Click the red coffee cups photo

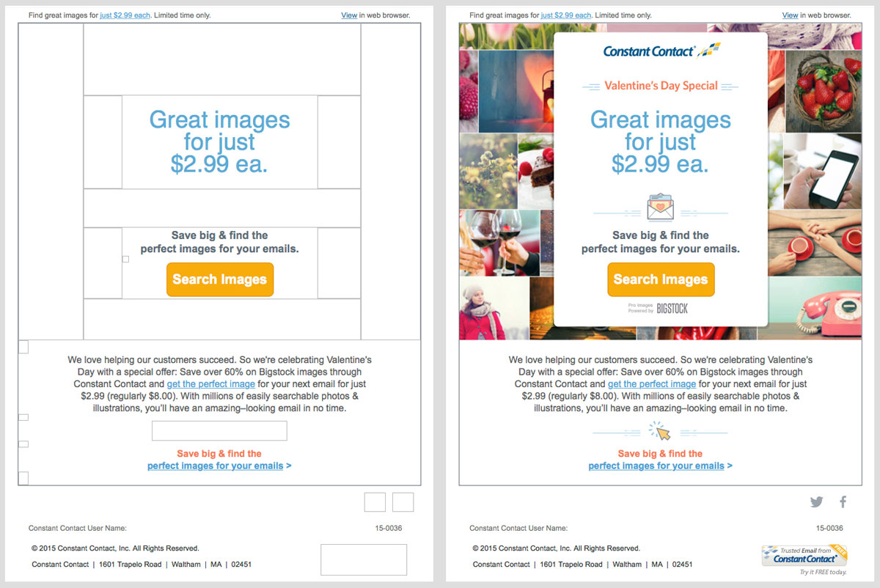pos(815,243)
